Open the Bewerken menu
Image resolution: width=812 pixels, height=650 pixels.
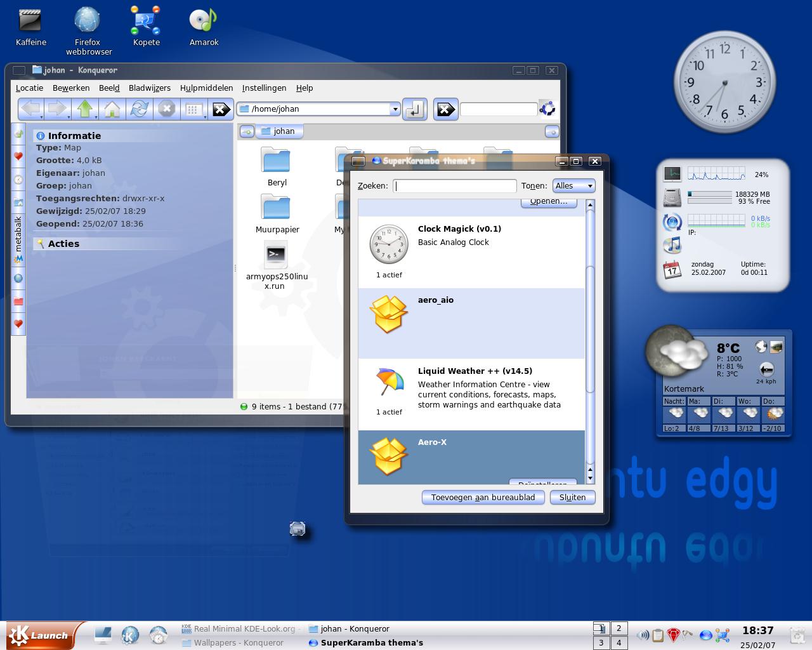coord(71,88)
